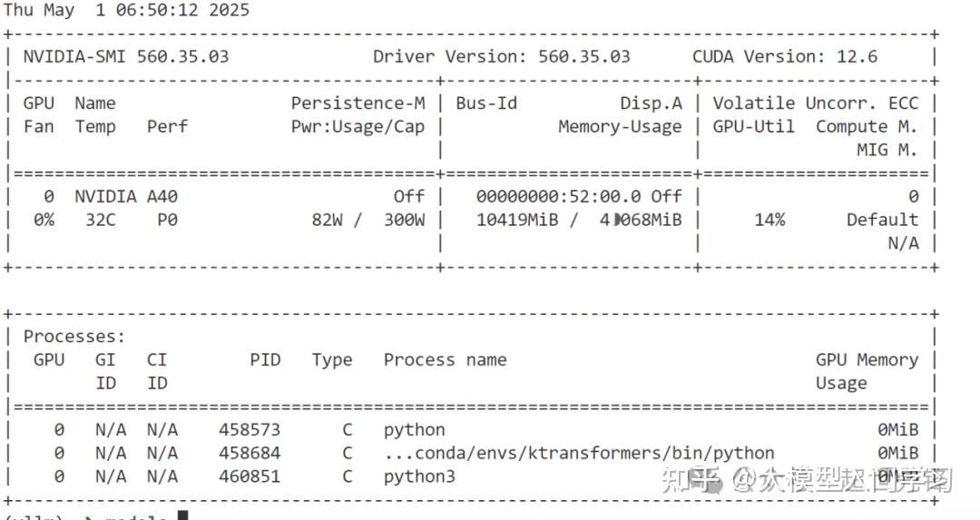980x520 pixels.
Task: Select the NVIDIA-SMI 560.35.03 version text
Action: 126,56
